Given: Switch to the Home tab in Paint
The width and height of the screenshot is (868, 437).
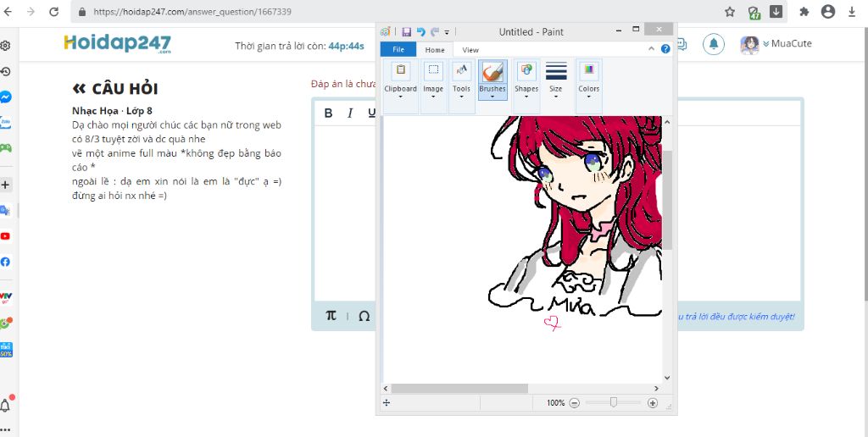Looking at the screenshot, I should point(435,50).
